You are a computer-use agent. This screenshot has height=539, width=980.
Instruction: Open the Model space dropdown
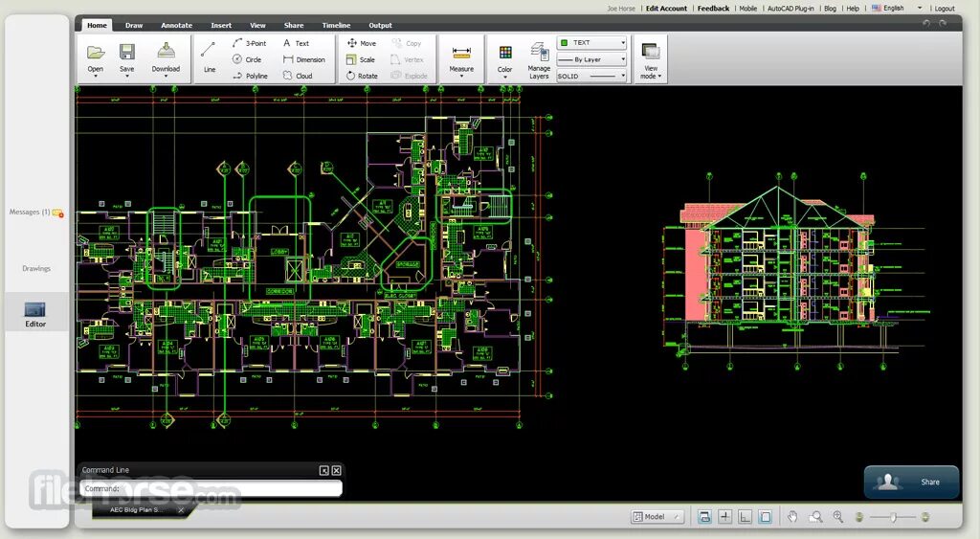[x=657, y=516]
